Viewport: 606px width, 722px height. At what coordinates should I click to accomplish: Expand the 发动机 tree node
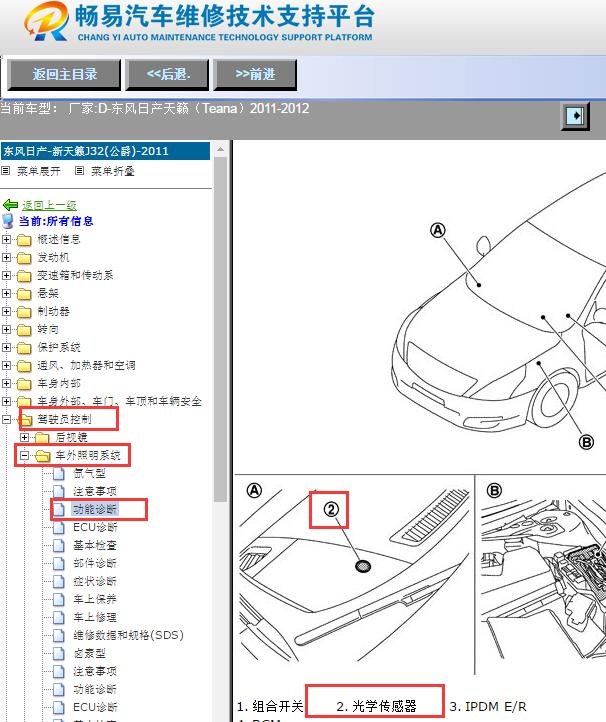(x=6, y=257)
